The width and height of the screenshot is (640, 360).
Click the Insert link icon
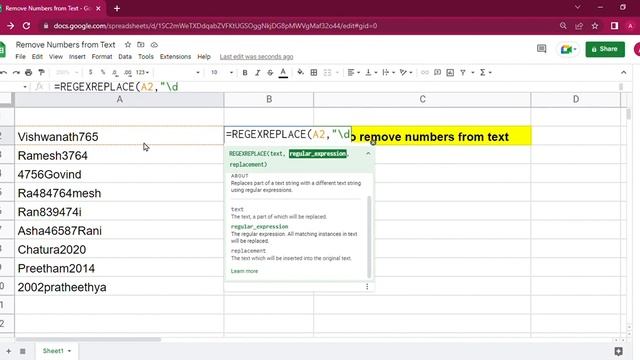pyautogui.click(x=424, y=73)
